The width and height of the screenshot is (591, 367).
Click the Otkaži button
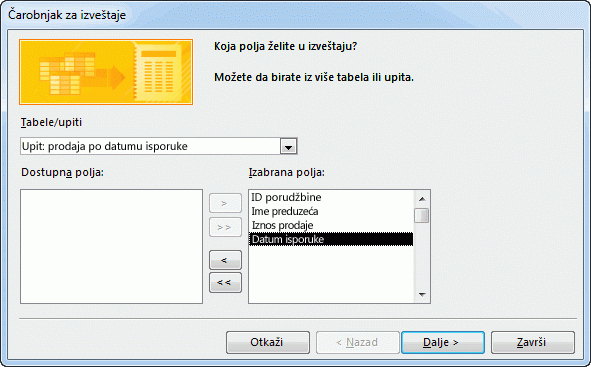pyautogui.click(x=268, y=342)
